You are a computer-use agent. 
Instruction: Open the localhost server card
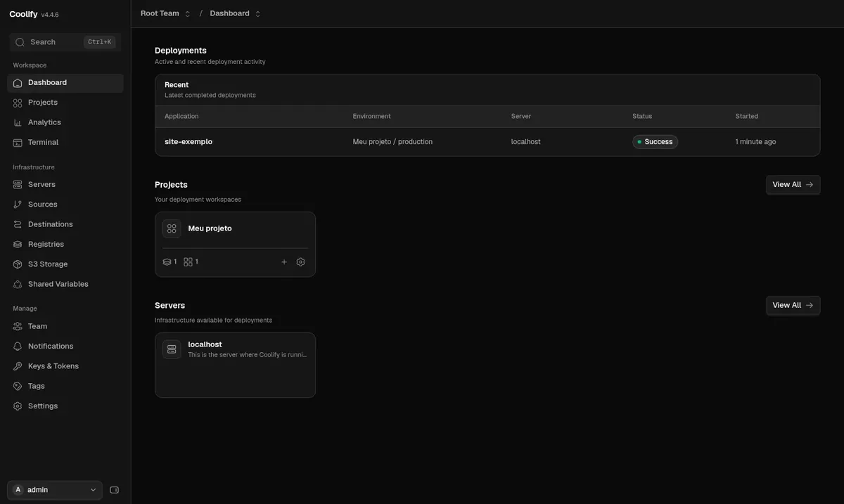click(x=235, y=366)
